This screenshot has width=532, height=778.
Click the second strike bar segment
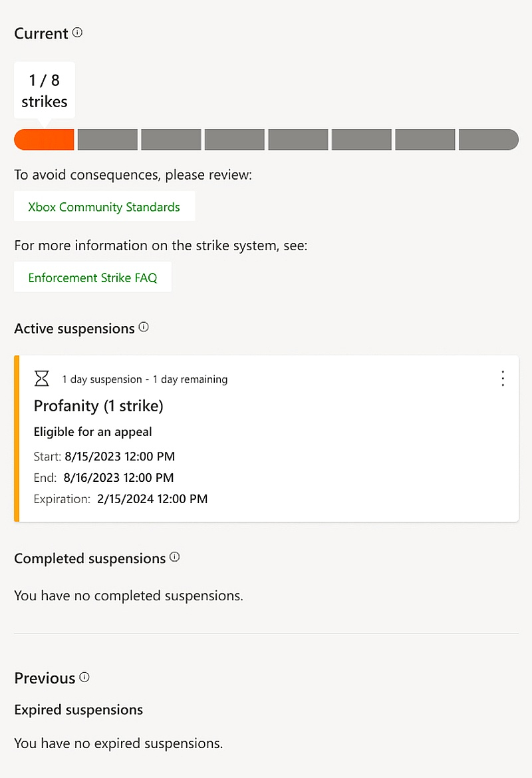[108, 140]
